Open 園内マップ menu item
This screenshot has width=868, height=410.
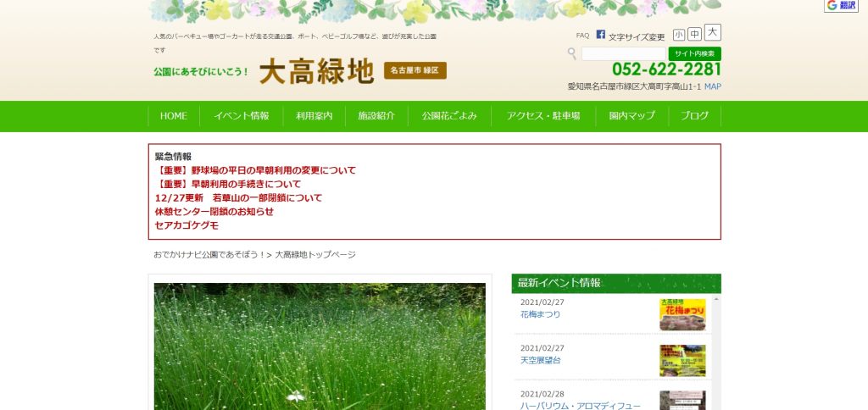[x=632, y=116]
